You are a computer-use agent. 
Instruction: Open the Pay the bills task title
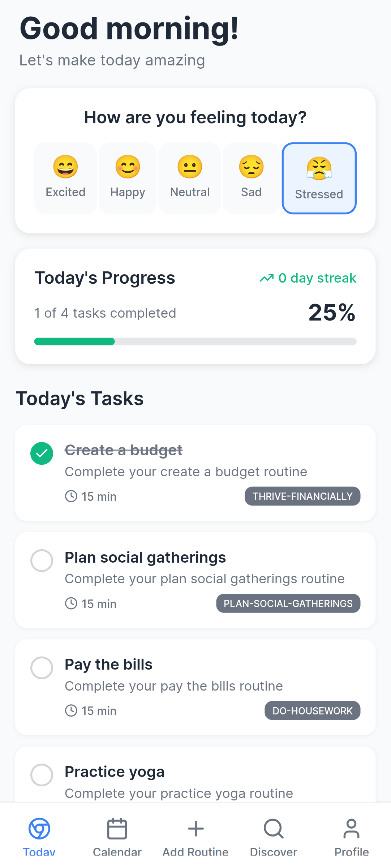tap(108, 665)
